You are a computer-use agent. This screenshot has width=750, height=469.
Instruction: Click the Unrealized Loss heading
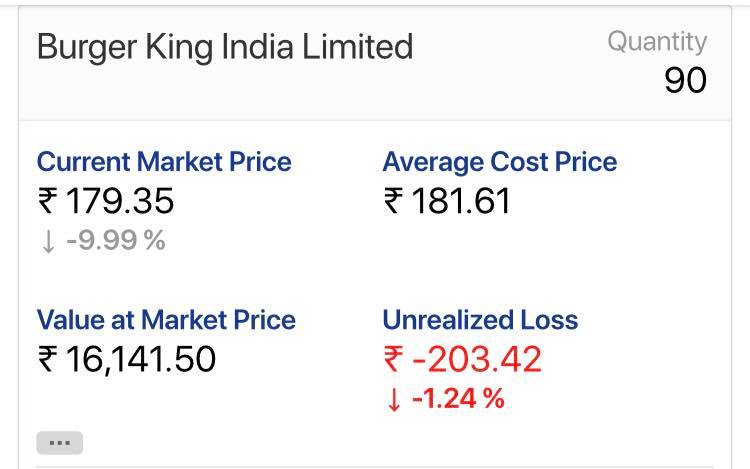click(480, 320)
